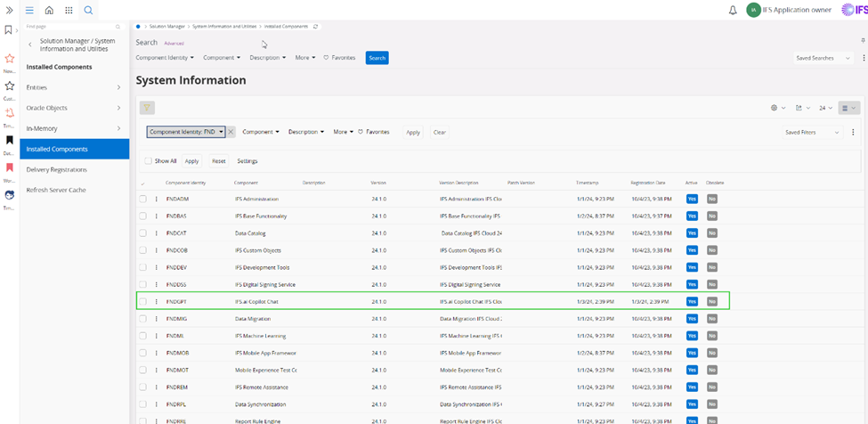868x424 pixels.
Task: Click the magnifier search icon in top bar
Action: click(x=88, y=10)
